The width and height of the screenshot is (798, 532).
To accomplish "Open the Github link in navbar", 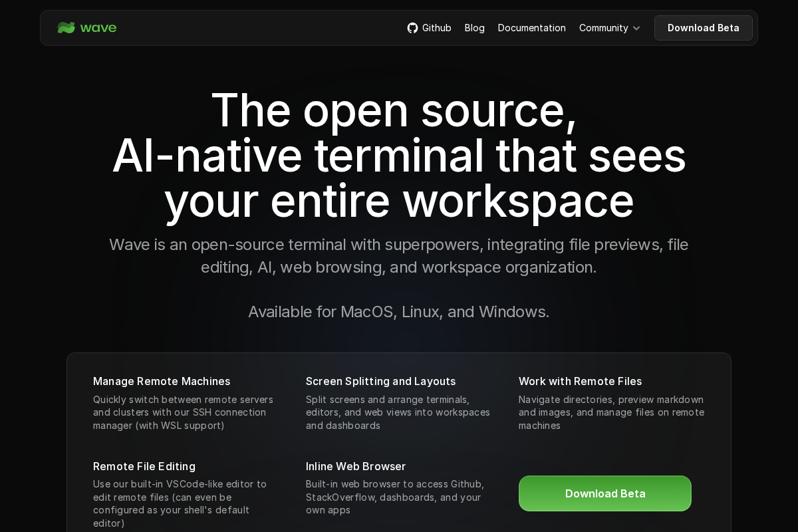I will click(x=430, y=28).
